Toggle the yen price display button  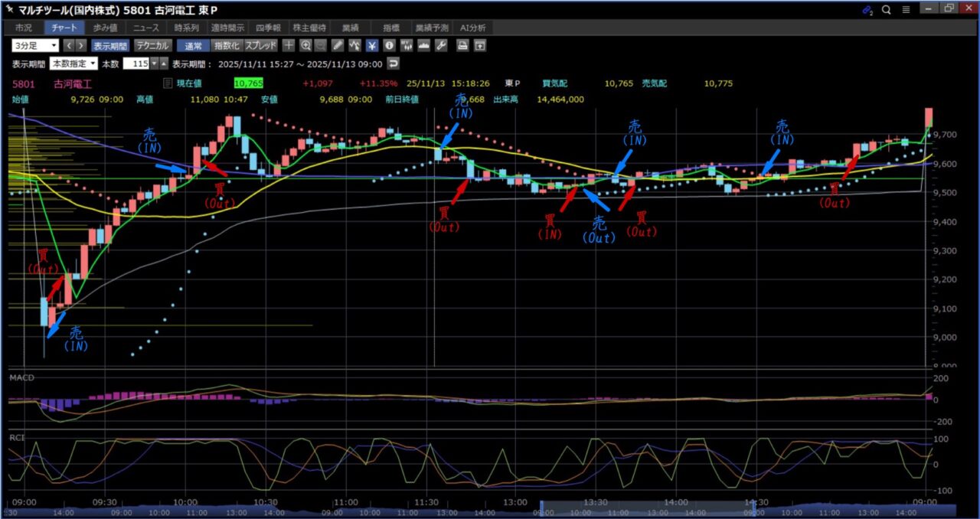click(x=372, y=45)
